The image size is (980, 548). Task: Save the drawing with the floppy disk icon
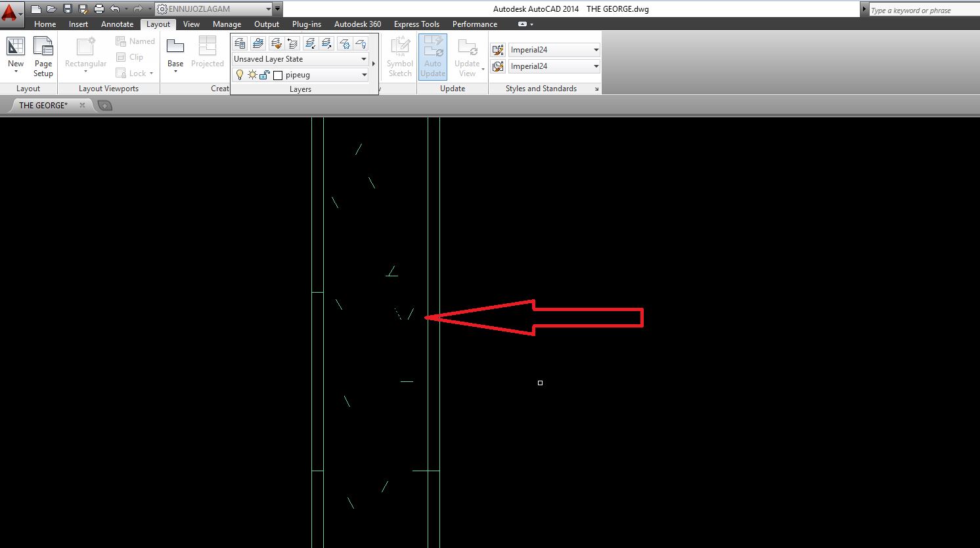pyautogui.click(x=68, y=9)
